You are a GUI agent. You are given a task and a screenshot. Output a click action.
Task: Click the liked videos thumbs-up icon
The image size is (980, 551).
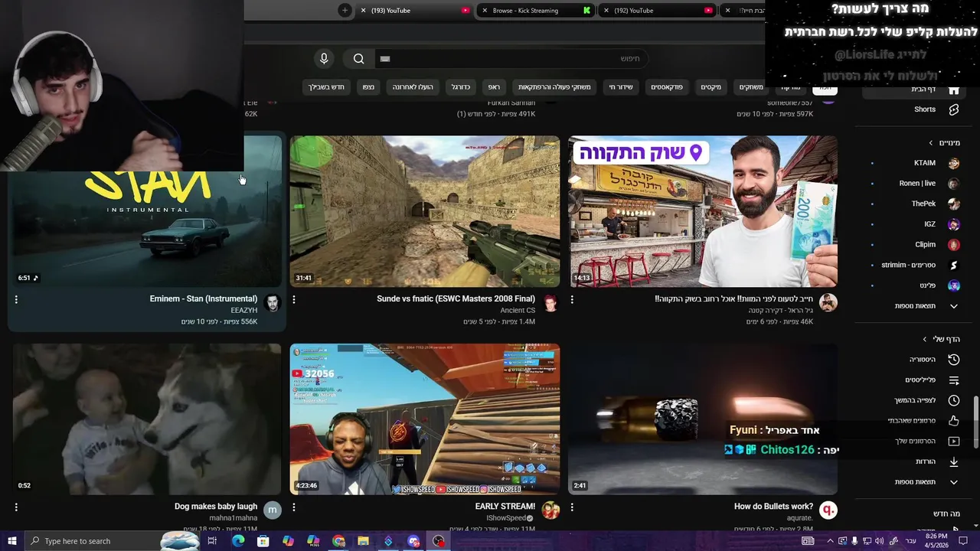[953, 421]
